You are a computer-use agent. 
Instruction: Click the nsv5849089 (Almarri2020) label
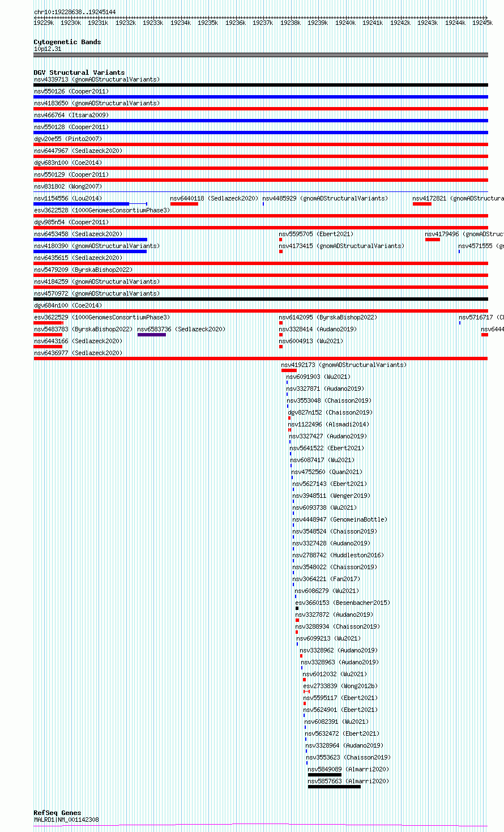348,769
